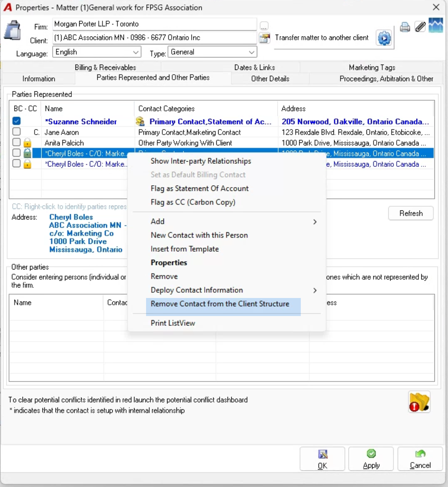Click the clipboard matter icon at top left

13,30
